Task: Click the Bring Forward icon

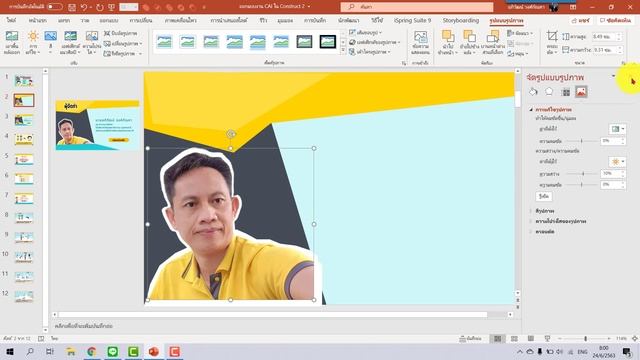Action: 448,36
